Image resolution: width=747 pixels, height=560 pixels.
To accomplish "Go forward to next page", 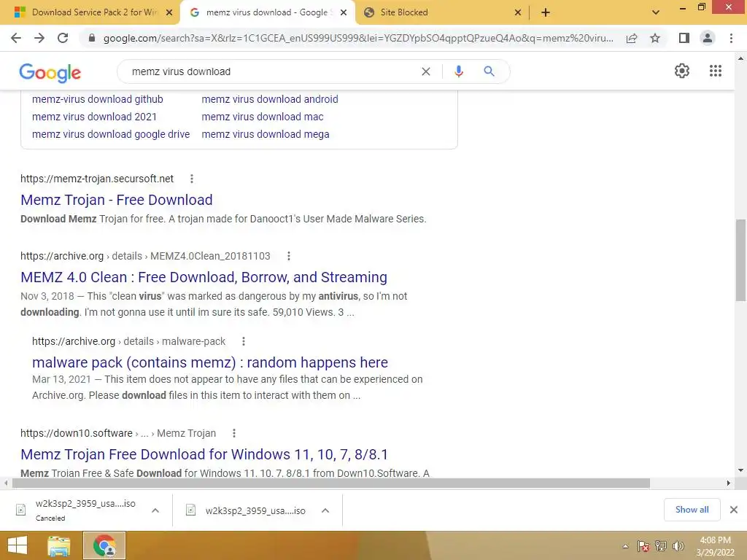I will (x=39, y=38).
